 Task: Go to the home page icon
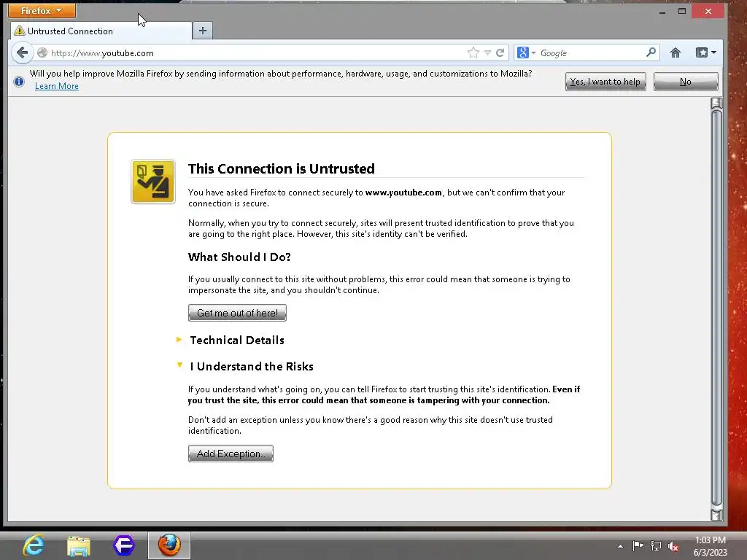pyautogui.click(x=676, y=52)
